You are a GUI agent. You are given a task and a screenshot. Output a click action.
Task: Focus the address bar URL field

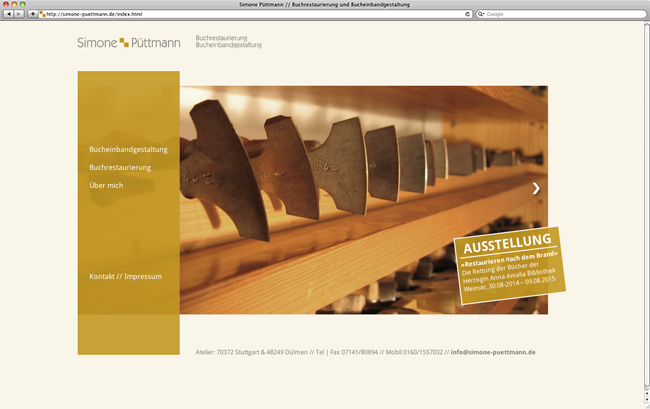click(x=250, y=14)
